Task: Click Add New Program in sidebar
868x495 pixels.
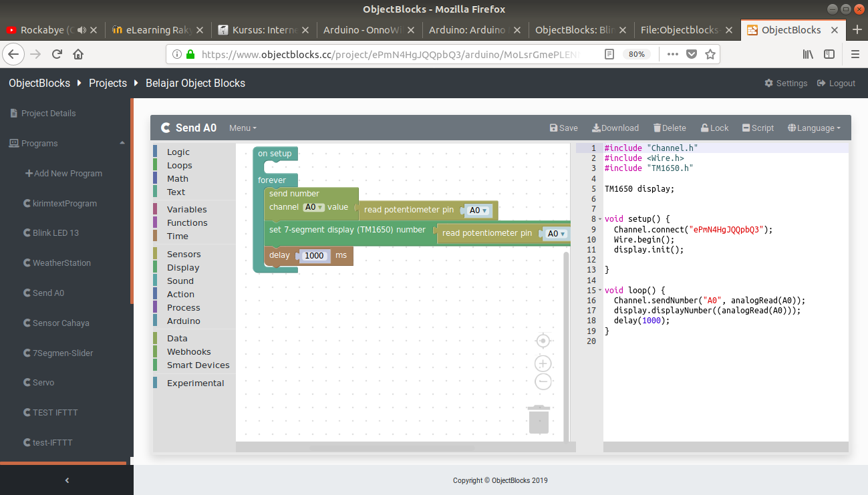Action: coord(63,174)
